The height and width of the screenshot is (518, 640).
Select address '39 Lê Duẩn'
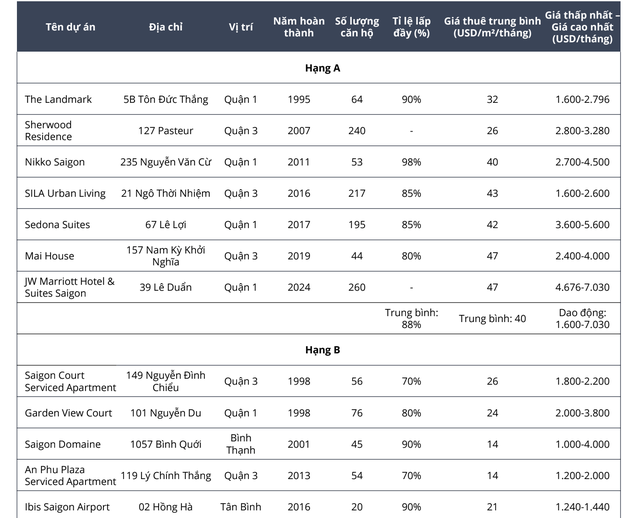[x=166, y=287]
